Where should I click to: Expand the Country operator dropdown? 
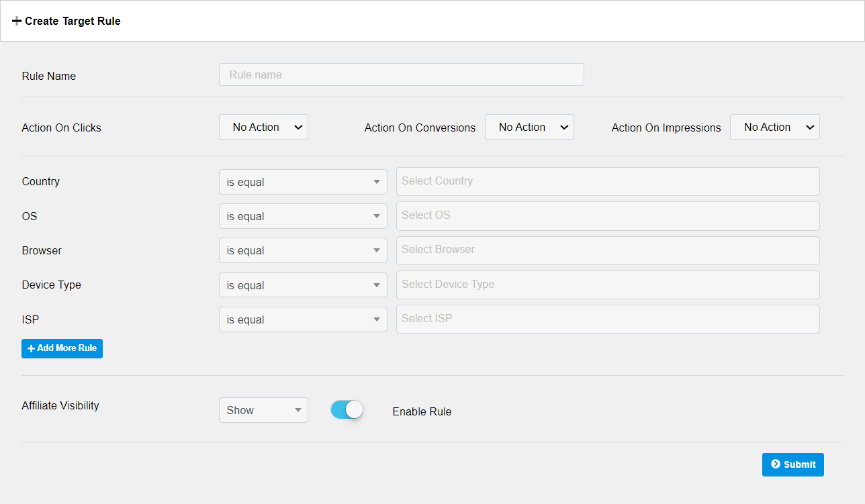(x=303, y=182)
